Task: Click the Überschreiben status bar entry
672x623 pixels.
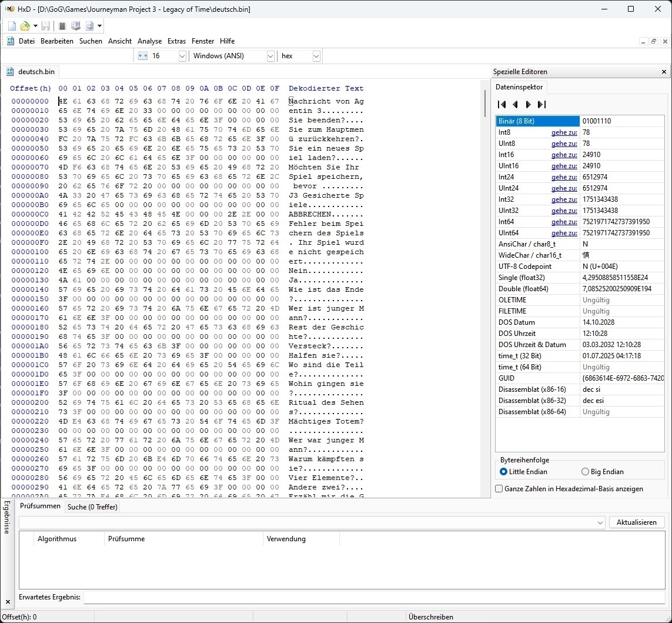Action: pos(431,617)
